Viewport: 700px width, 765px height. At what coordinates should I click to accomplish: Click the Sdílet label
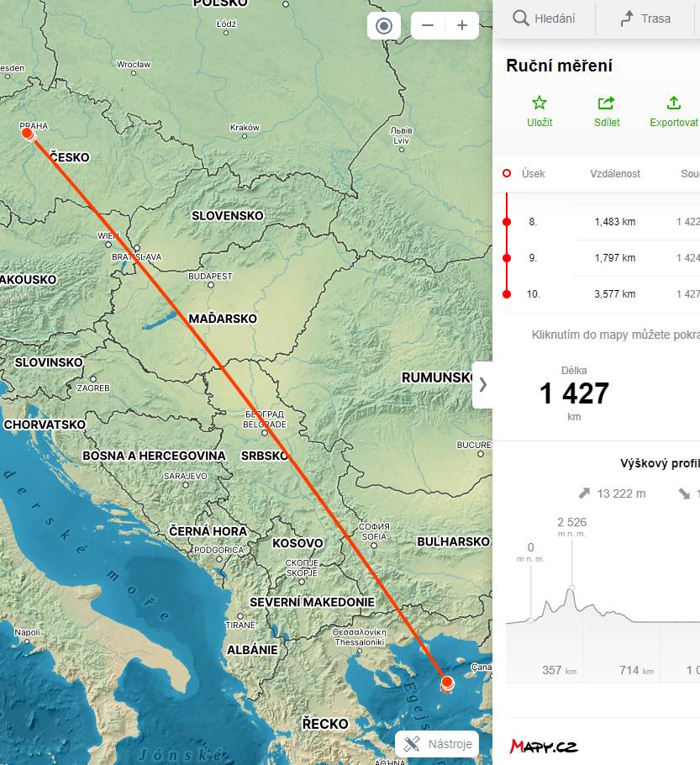[x=607, y=123]
